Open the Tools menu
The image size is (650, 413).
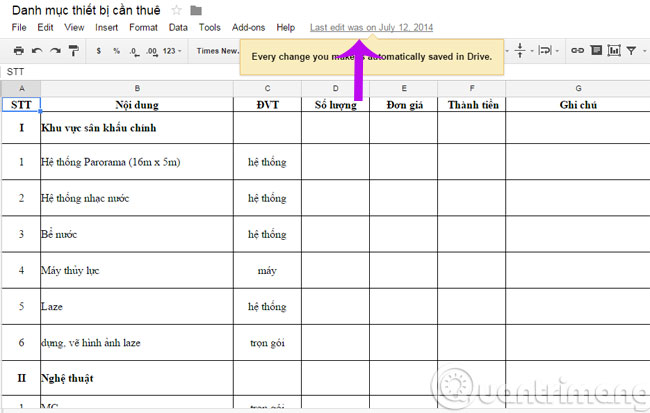[x=210, y=27]
